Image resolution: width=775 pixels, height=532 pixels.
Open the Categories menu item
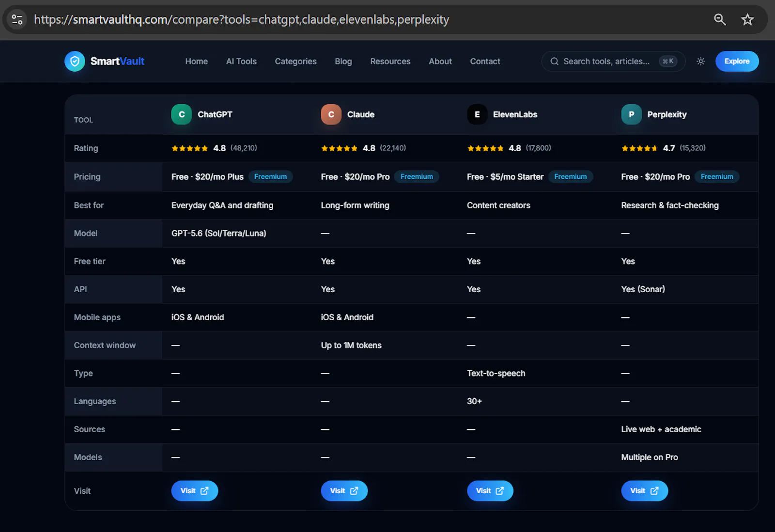(x=295, y=62)
